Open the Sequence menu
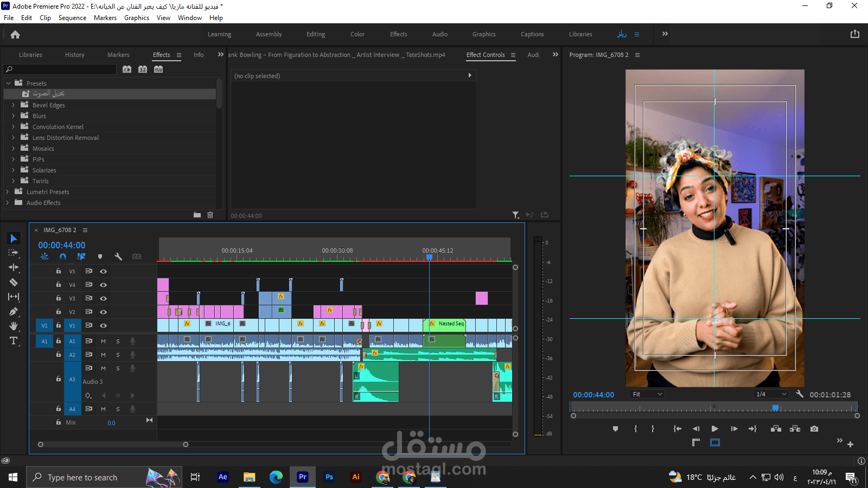This screenshot has height=488, width=868. point(72,18)
